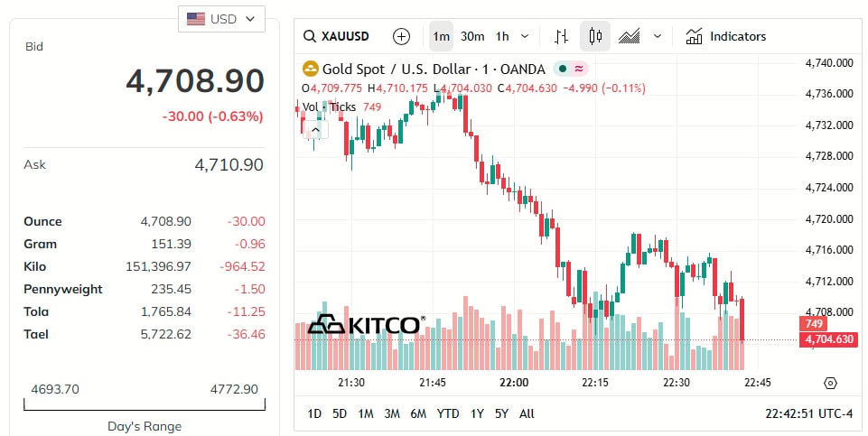Click the KITCO logo on the chart
The width and height of the screenshot is (868, 436).
pyautogui.click(x=365, y=325)
